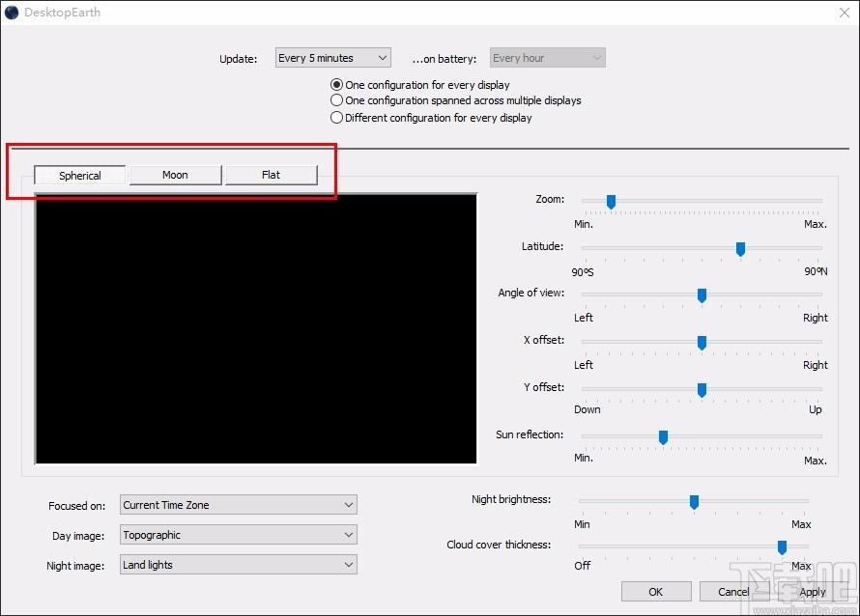Open the on battery interval dropdown
The height and width of the screenshot is (616, 860).
tap(547, 58)
